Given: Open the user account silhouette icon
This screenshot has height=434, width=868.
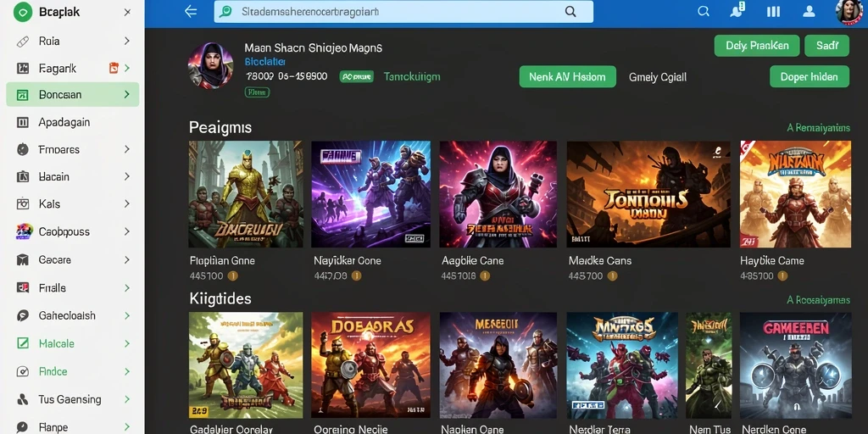Looking at the screenshot, I should (809, 12).
